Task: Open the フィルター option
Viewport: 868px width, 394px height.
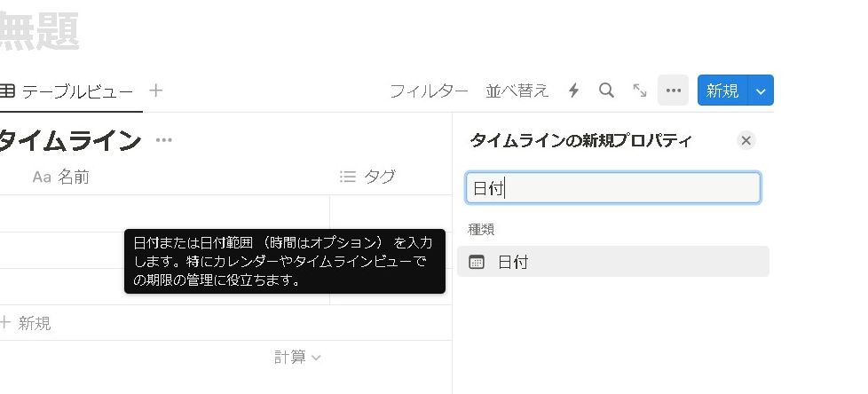Action: tap(429, 91)
